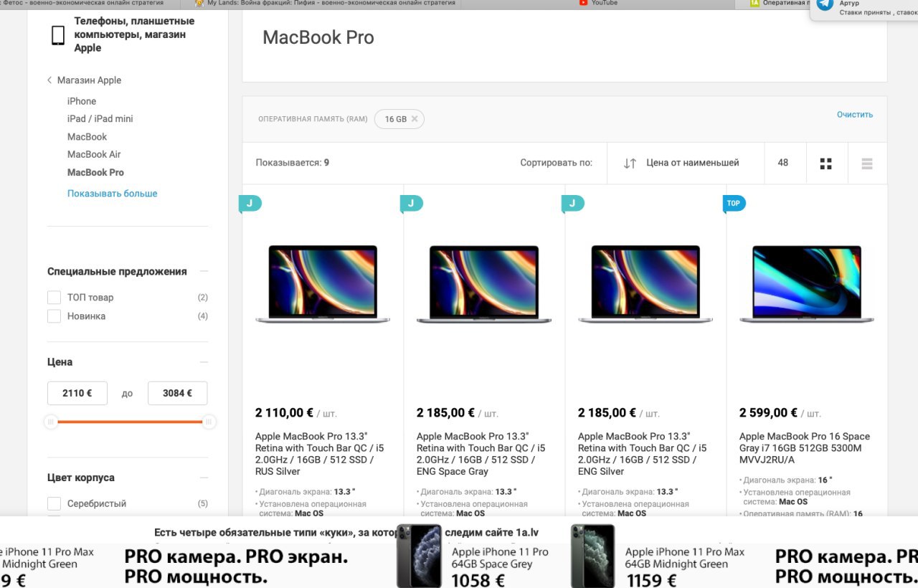The height and width of the screenshot is (588, 918).
Task: Click the phone category icon in sidebar
Action: (58, 35)
